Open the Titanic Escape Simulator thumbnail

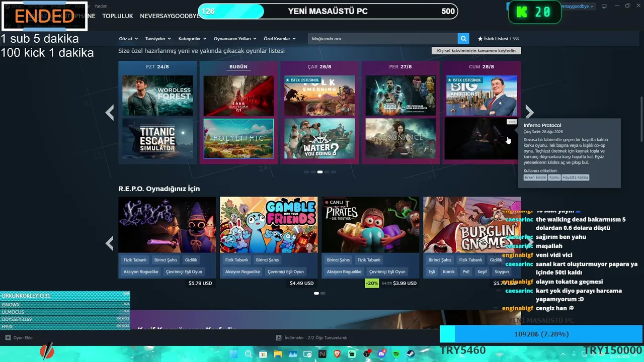157,138
